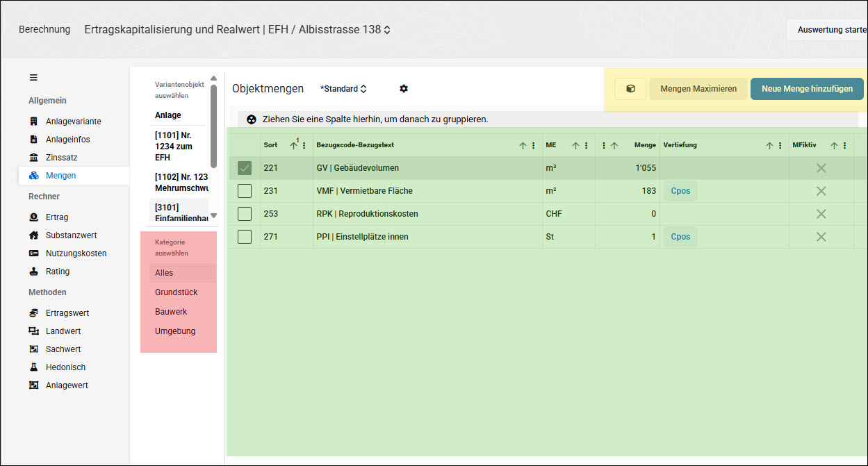
Task: Open Cpos for Vermietbare Fläche row
Action: [680, 191]
